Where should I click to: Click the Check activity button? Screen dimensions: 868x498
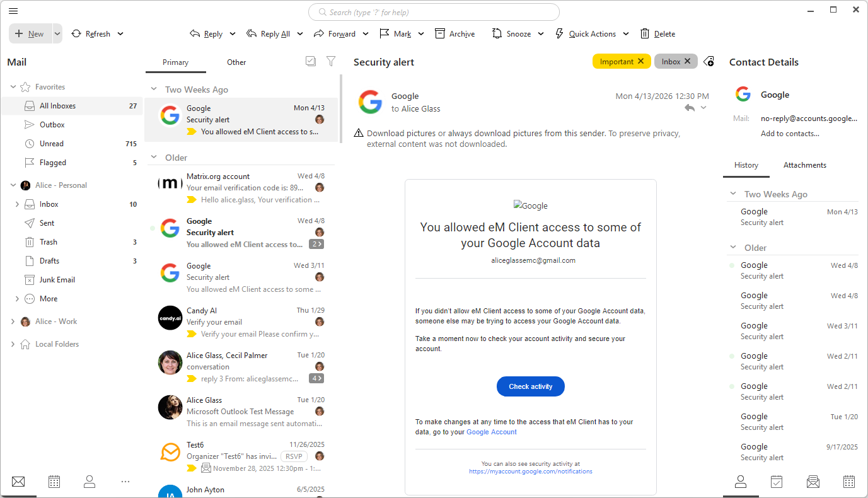point(531,386)
